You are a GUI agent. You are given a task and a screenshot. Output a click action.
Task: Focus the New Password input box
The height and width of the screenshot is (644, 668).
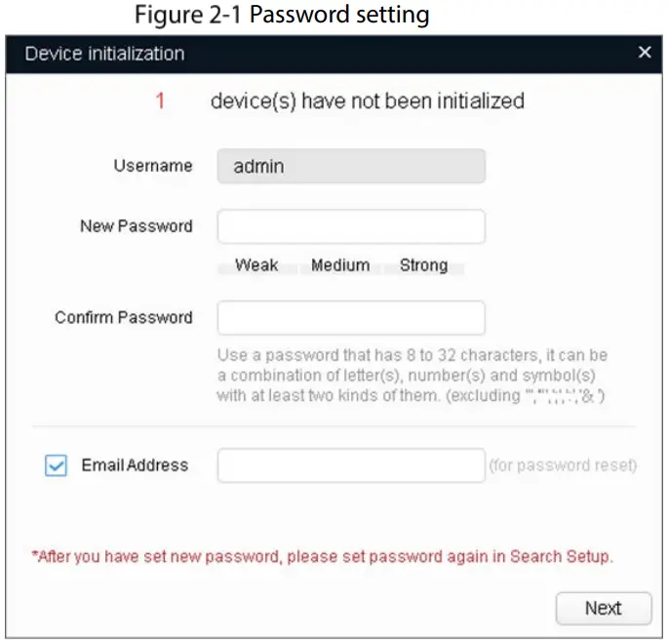point(351,226)
